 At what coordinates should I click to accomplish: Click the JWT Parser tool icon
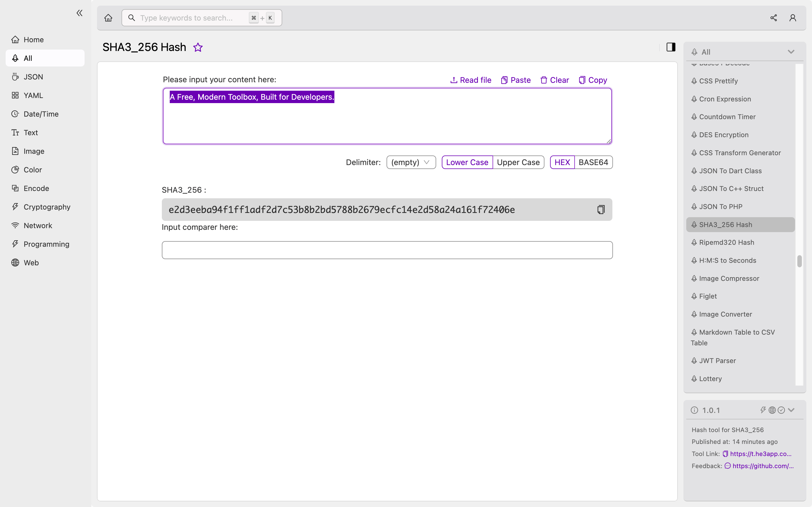tap(694, 360)
